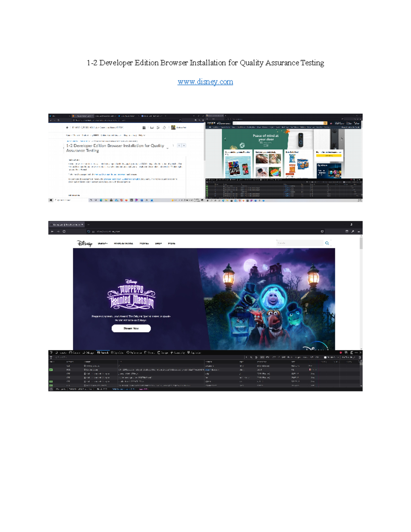Click the Stream Now button

tap(131, 328)
